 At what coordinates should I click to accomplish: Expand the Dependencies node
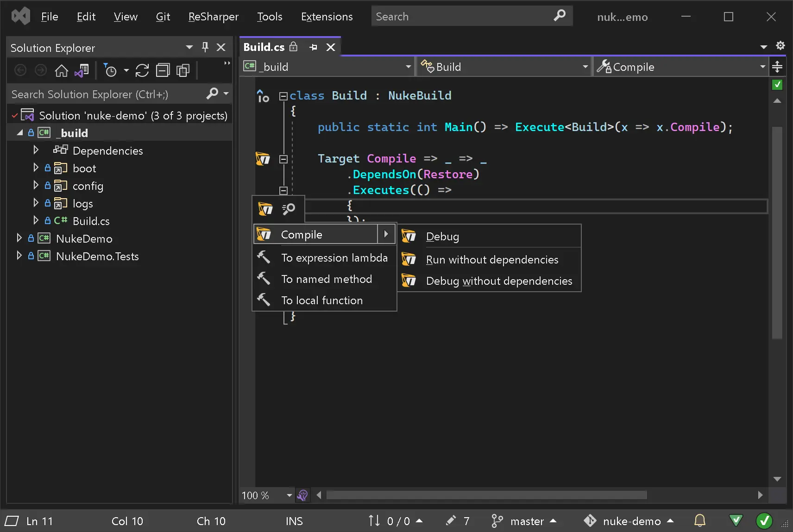[x=36, y=150]
